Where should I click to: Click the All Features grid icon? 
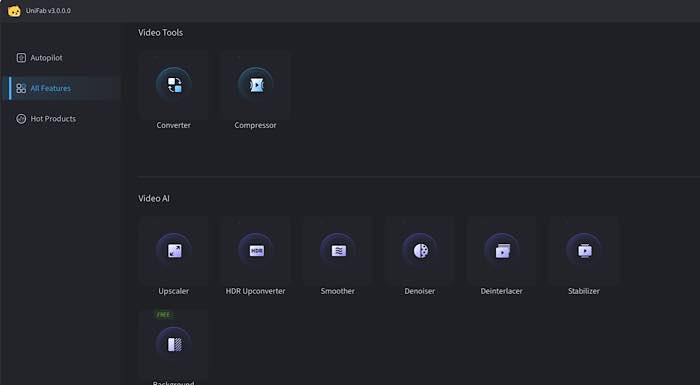pyautogui.click(x=21, y=88)
